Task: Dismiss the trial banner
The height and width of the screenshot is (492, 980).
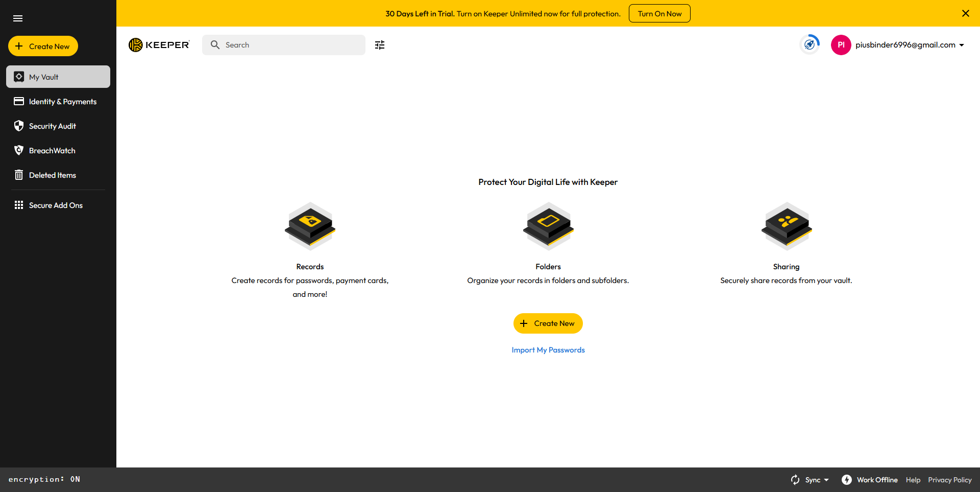Action: (x=965, y=13)
